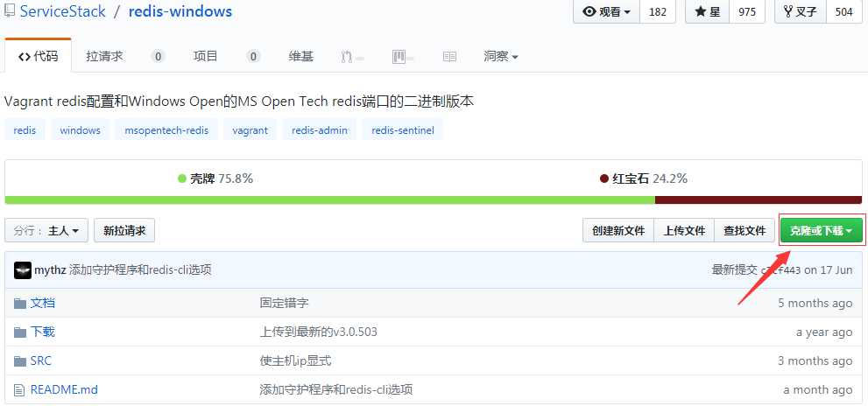Click the windows topic tag
This screenshot has width=868, height=406.
pyautogui.click(x=81, y=130)
